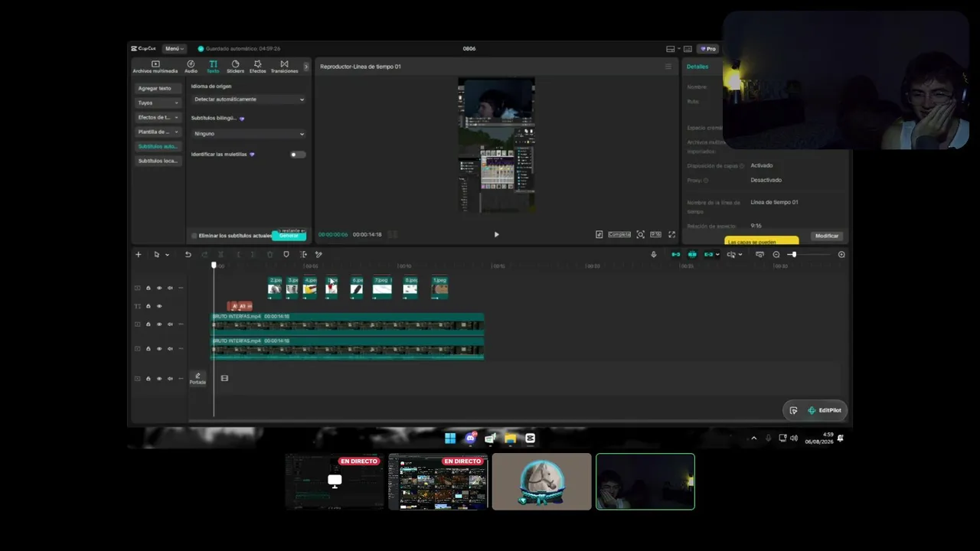The height and width of the screenshot is (551, 980).
Task: Expand more tool tabs with the arrow
Action: 305,67
